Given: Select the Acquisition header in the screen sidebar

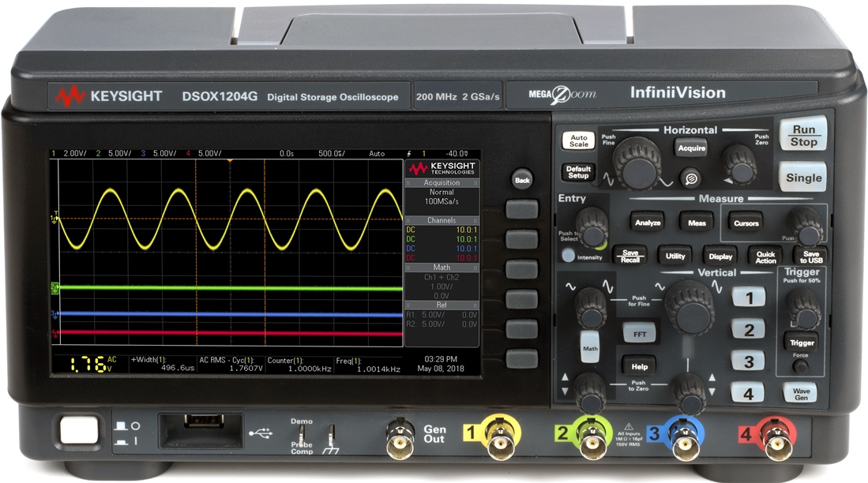Looking at the screenshot, I should pyautogui.click(x=442, y=182).
